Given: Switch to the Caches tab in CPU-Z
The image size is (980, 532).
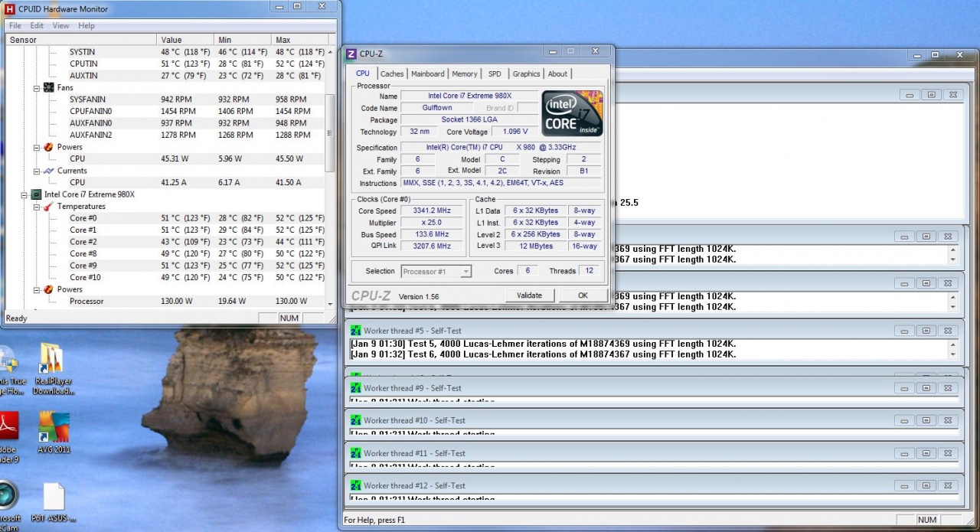Looking at the screenshot, I should coord(392,74).
